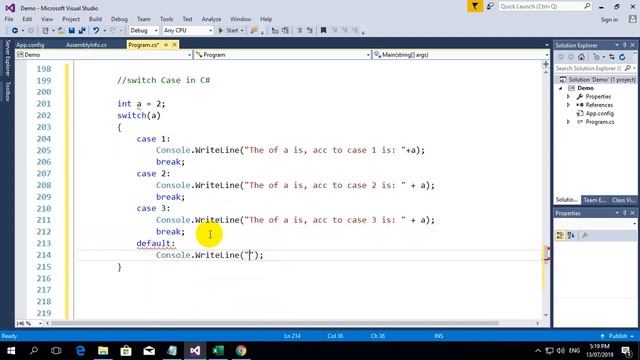Expand the Program.cs node in Solution Explorer
Viewport: 640px width, 360px height.
point(568,122)
